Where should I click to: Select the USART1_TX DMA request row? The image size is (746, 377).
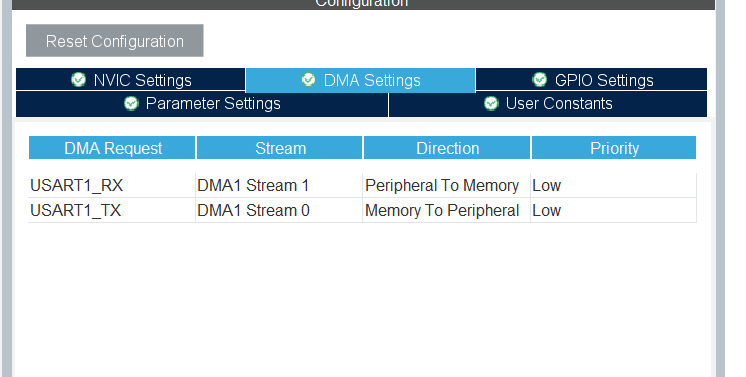[x=363, y=210]
